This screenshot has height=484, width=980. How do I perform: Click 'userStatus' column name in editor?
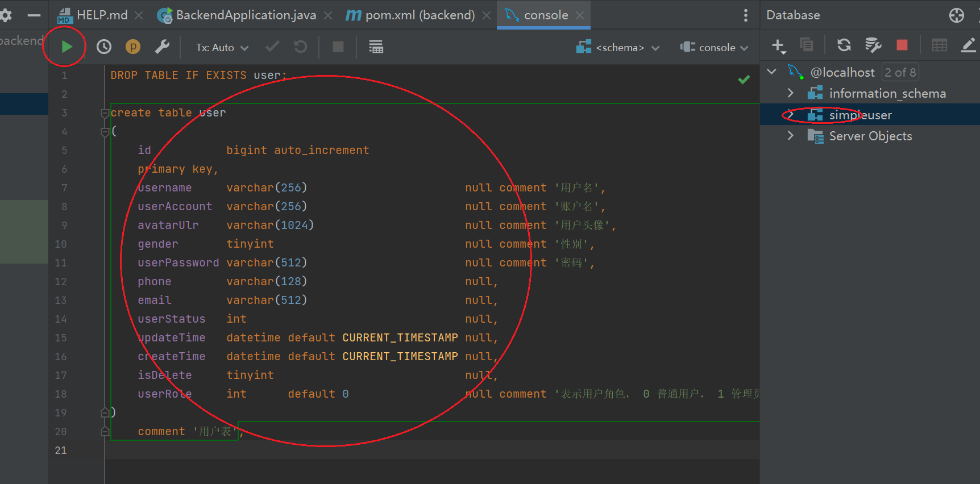point(172,319)
